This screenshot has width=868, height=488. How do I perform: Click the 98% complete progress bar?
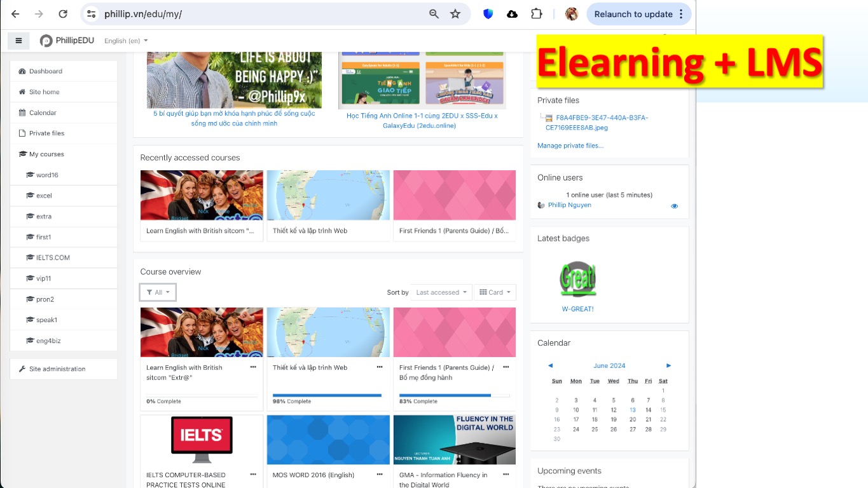tap(327, 395)
